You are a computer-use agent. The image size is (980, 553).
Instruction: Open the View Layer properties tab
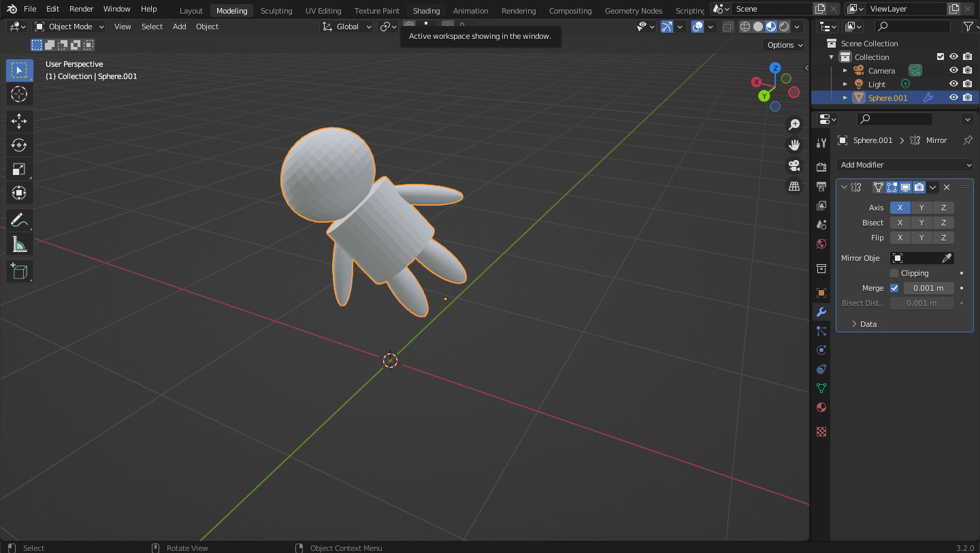tap(821, 205)
